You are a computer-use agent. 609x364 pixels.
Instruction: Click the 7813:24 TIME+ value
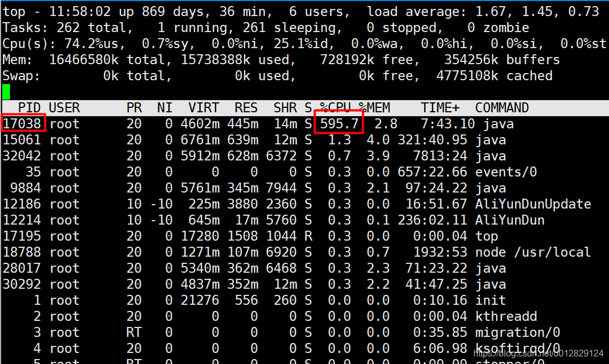pos(440,155)
